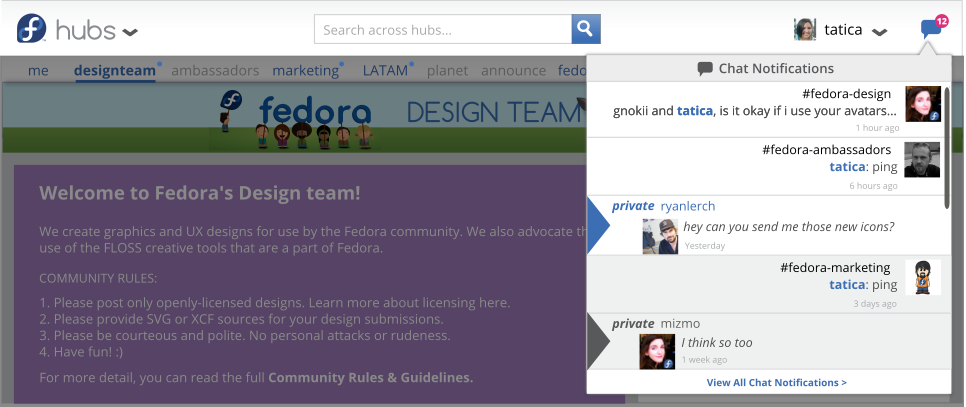Open the hubs dropdown chevron
The height and width of the screenshot is (407, 966).
[130, 32]
